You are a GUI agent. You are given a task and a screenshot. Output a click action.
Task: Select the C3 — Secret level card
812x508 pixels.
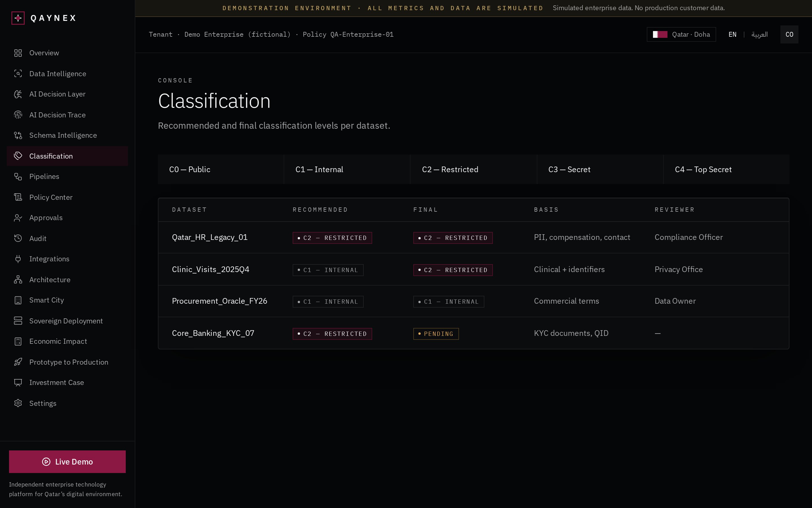click(600, 169)
